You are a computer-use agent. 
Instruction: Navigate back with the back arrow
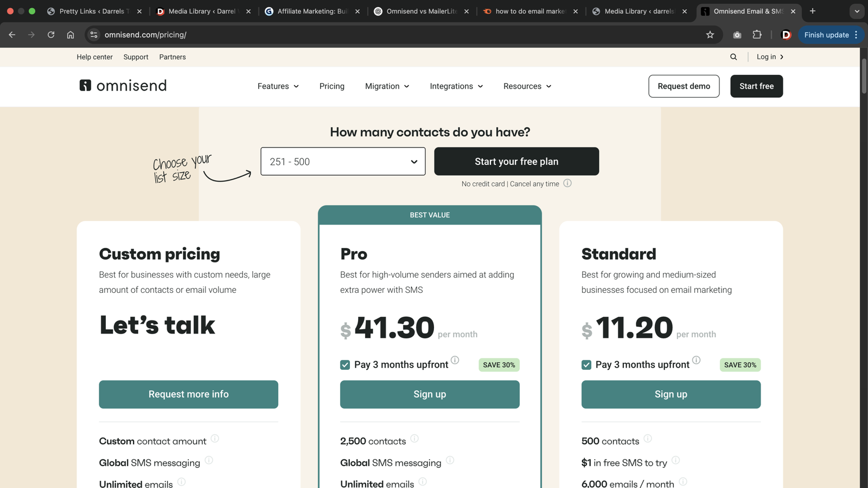(11, 34)
